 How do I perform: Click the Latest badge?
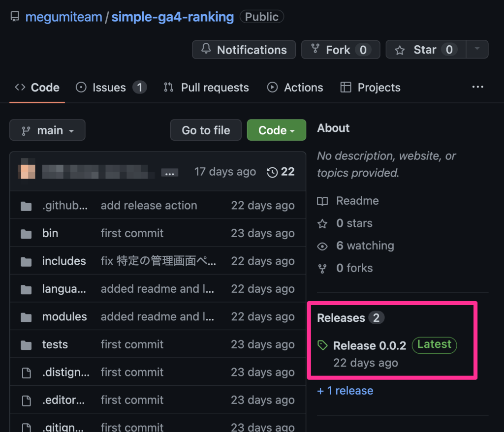[434, 345]
